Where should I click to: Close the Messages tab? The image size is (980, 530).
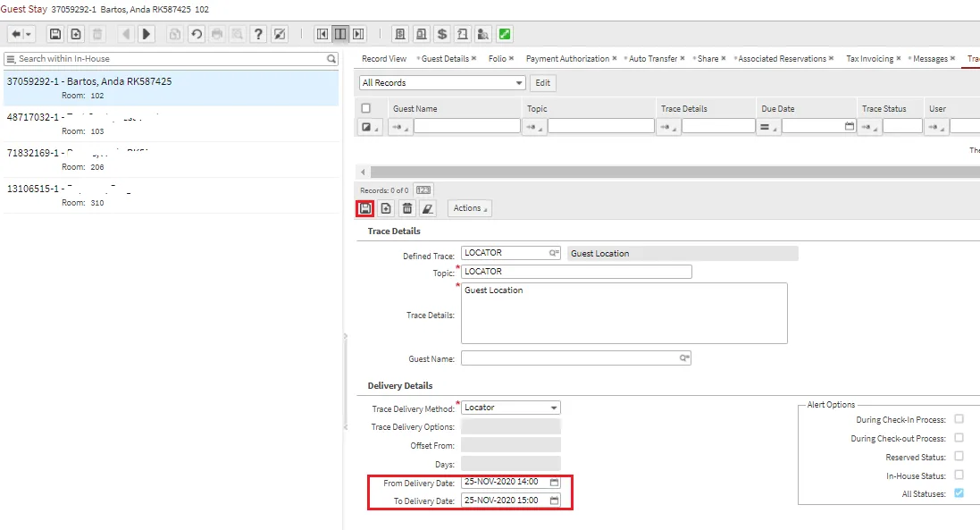[952, 58]
